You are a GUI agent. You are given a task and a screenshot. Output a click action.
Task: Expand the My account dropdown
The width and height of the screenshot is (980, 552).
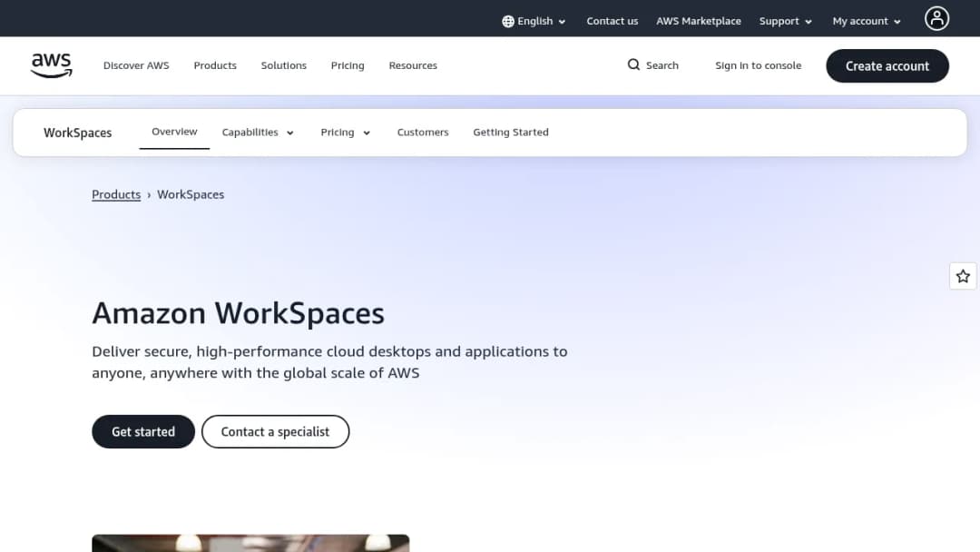(x=867, y=21)
